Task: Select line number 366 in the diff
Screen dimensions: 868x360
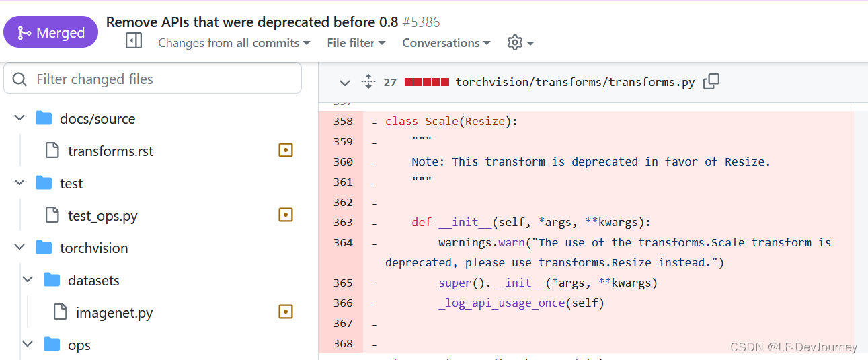Action: pos(343,303)
